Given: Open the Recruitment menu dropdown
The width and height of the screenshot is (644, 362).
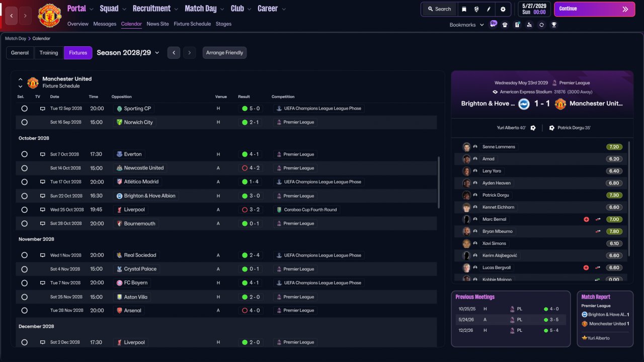Looking at the screenshot, I should [x=155, y=9].
